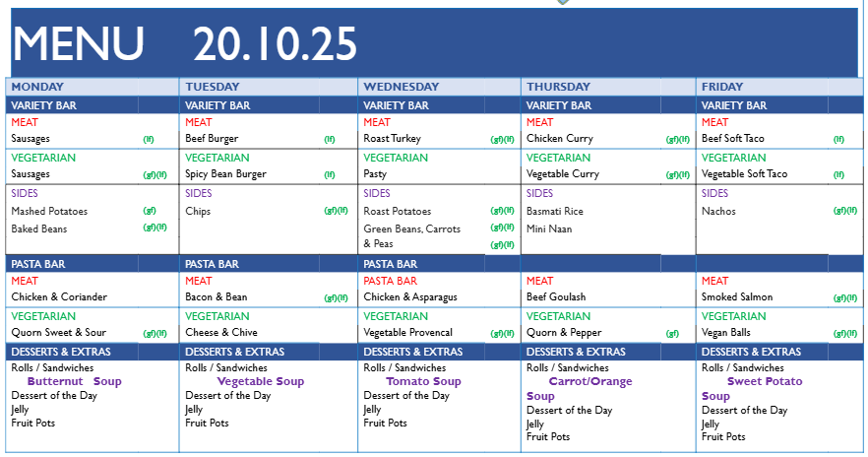
Task: Click the Roast Turkey entry
Action: click(392, 139)
